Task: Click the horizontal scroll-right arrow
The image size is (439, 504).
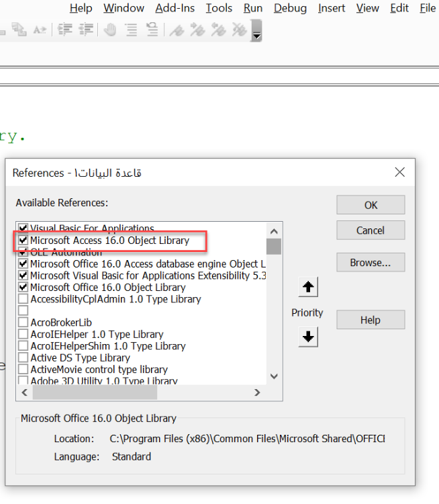Action: [x=257, y=392]
